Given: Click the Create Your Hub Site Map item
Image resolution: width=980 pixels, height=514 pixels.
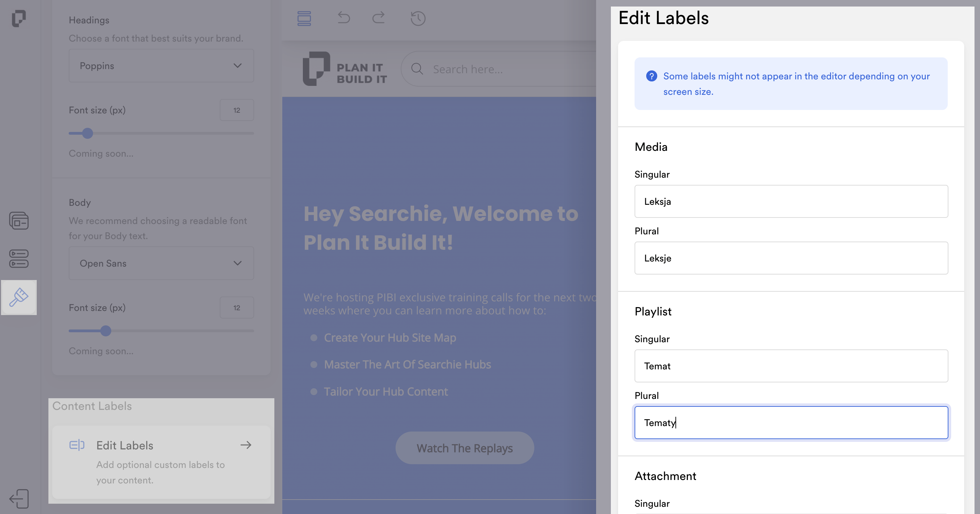Looking at the screenshot, I should pos(390,338).
